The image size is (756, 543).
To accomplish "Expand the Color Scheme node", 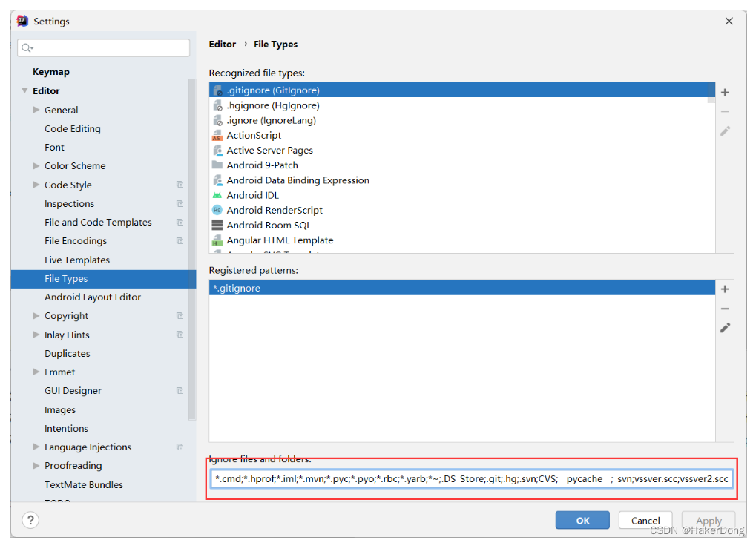I will (36, 165).
